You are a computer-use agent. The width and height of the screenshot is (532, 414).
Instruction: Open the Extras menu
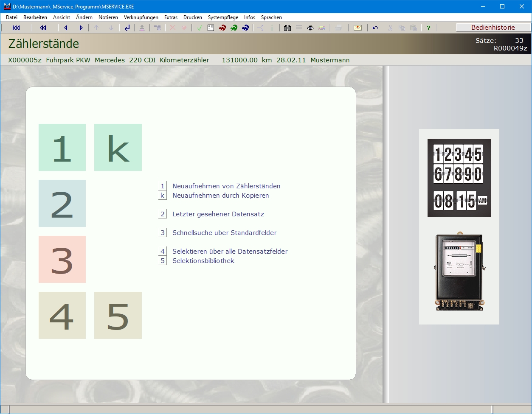pos(171,17)
